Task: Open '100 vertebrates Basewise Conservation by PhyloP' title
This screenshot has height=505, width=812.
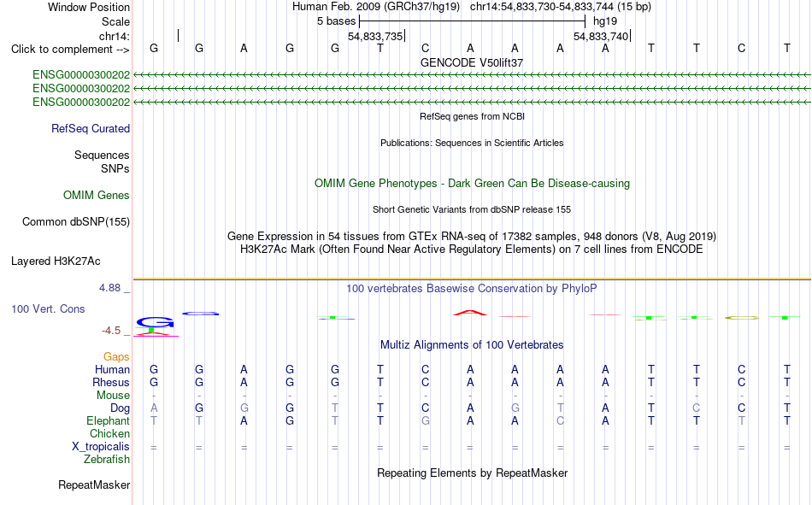Action: pos(472,289)
